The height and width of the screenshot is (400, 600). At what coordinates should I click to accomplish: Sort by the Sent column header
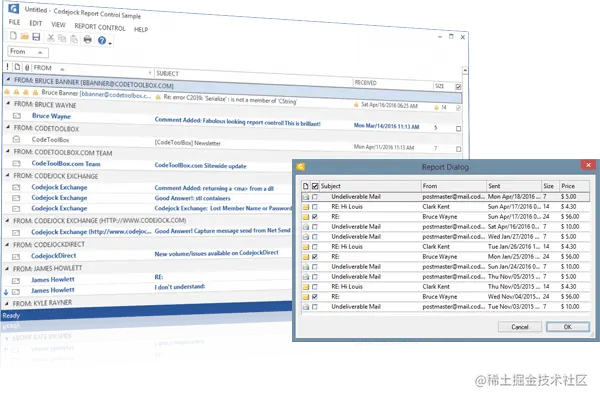tap(514, 186)
